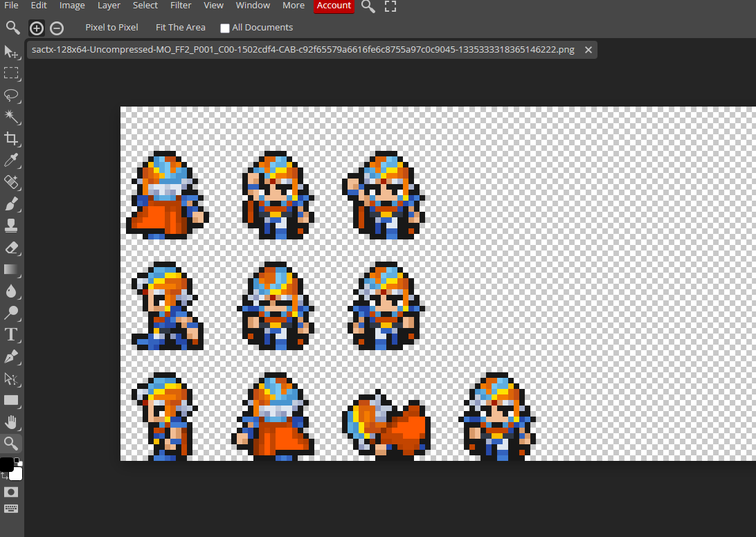Select the Hand tool

pyautogui.click(x=11, y=422)
